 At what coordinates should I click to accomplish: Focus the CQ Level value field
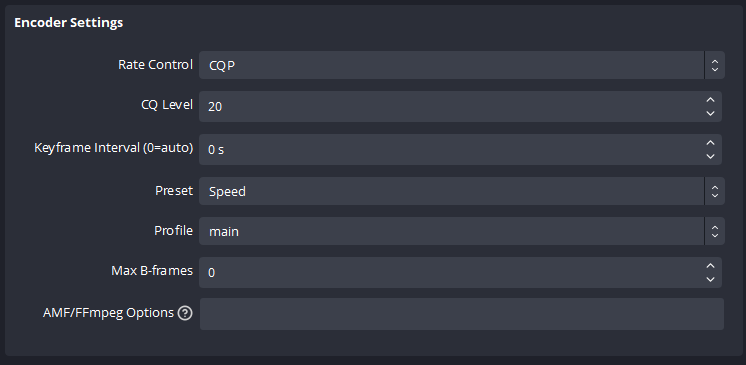[x=450, y=107]
